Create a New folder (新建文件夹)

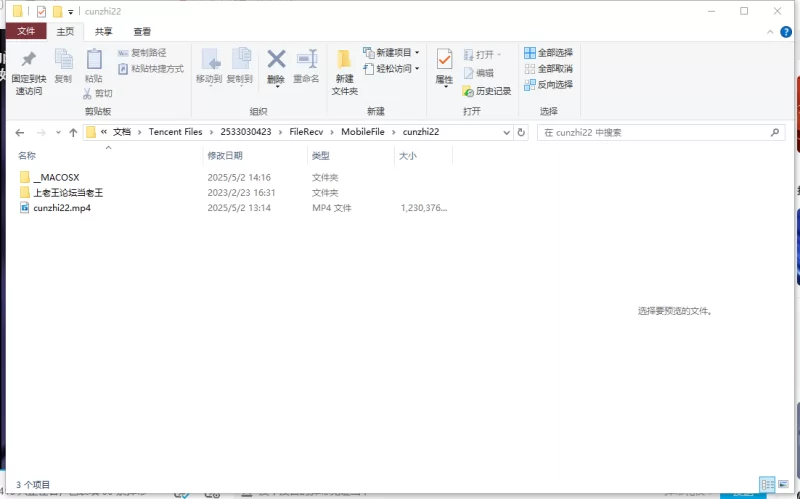[x=344, y=73]
